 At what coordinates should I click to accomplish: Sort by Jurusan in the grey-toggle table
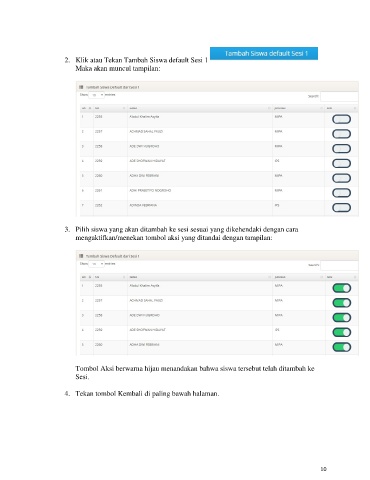[x=299, y=108]
